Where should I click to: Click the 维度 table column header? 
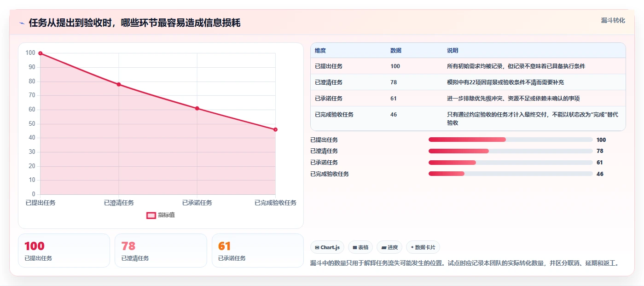[320, 51]
